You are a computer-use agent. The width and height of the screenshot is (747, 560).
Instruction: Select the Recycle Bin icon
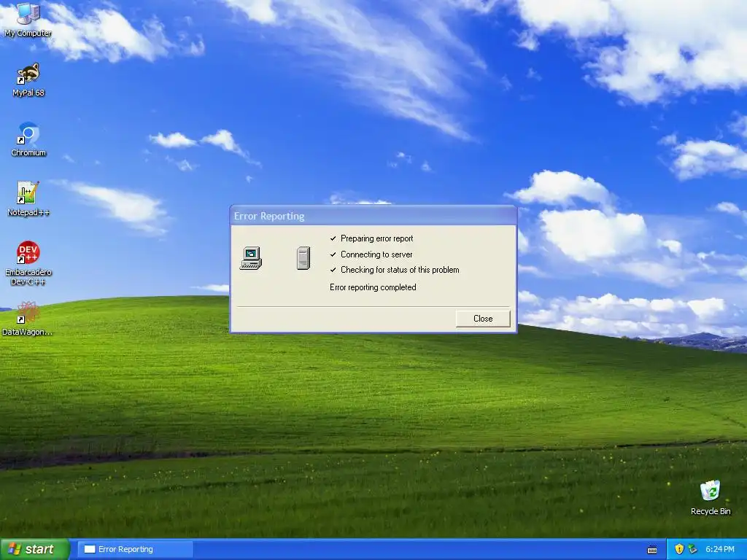711,497
